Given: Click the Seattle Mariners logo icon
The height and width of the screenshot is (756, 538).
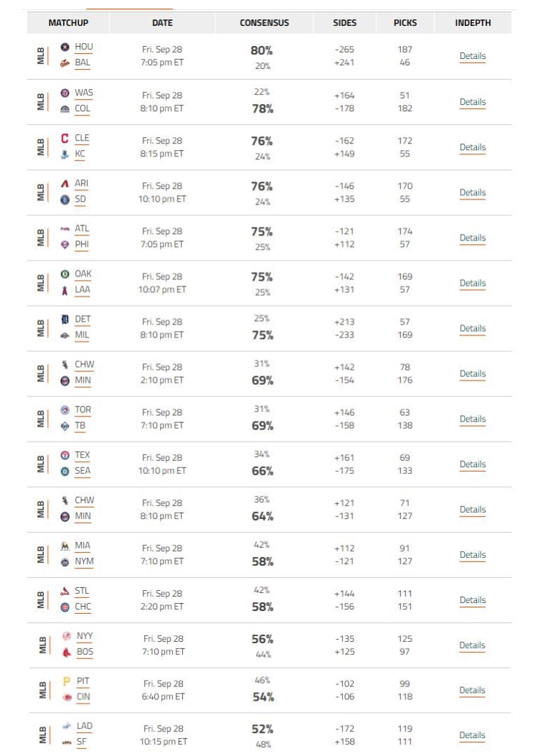Looking at the screenshot, I should (x=65, y=472).
